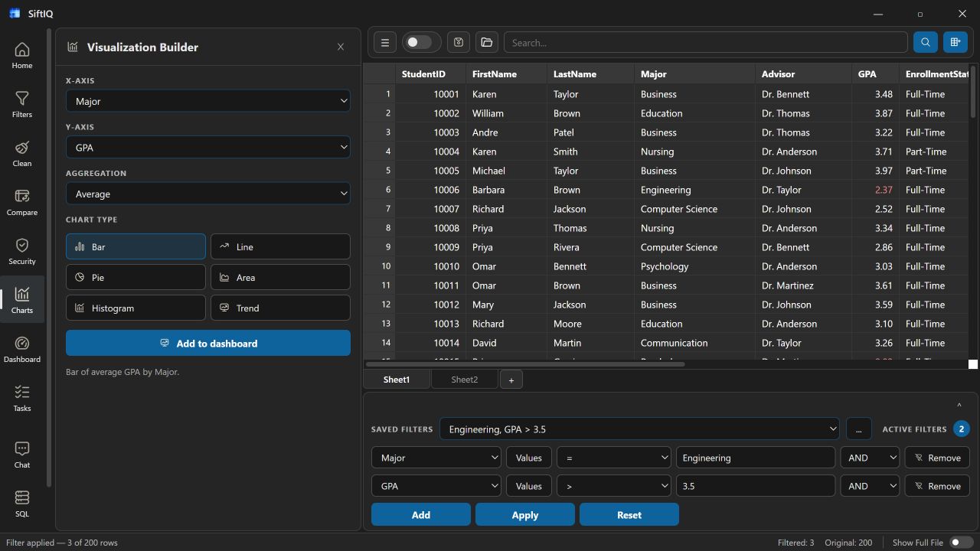Screen dimensions: 980x551
Task: Click the Active Filters count badge
Action: click(x=962, y=429)
